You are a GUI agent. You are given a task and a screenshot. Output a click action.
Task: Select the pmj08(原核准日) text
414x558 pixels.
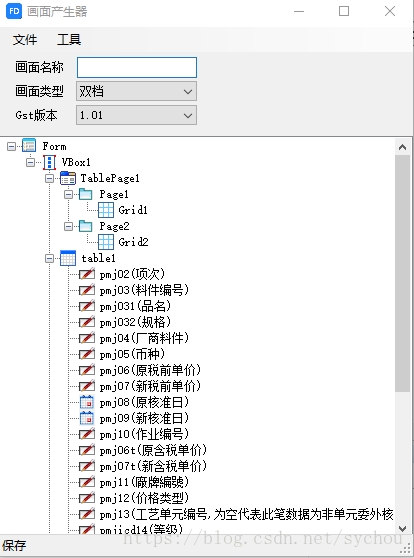point(144,402)
